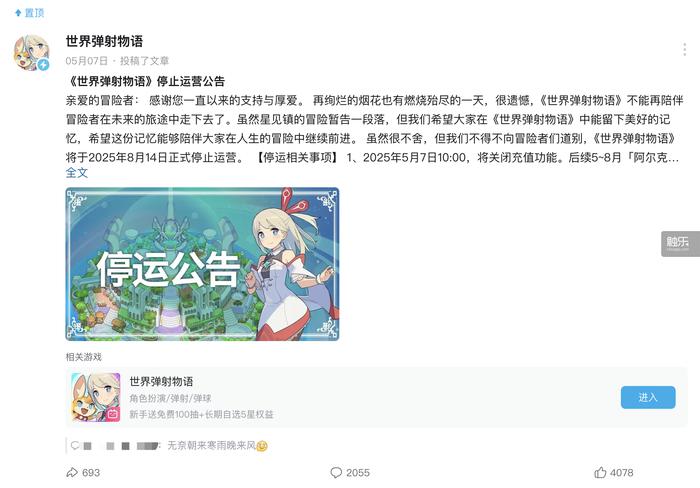Click the 新手送免费100抽 promo text
This screenshot has height=488, width=700.
pos(201,414)
